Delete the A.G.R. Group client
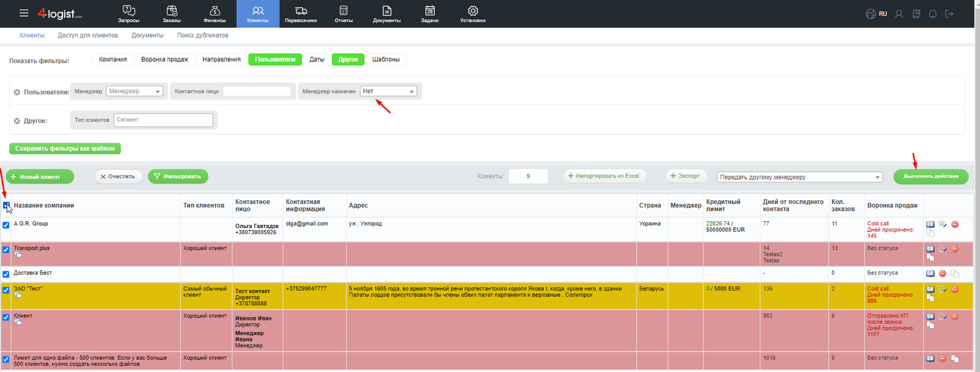 (x=955, y=224)
